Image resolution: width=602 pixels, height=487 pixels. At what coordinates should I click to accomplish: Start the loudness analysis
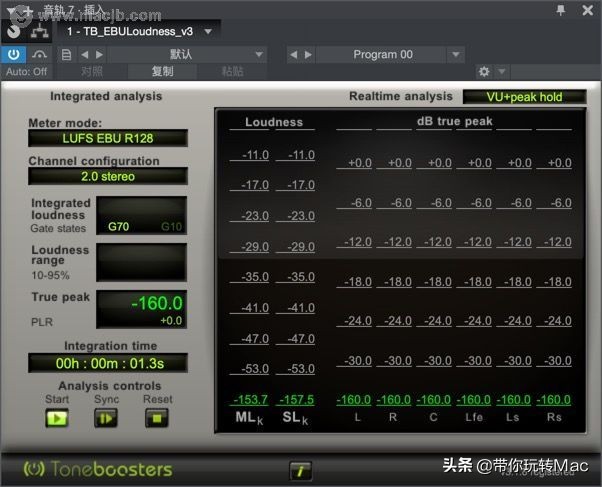coord(57,418)
